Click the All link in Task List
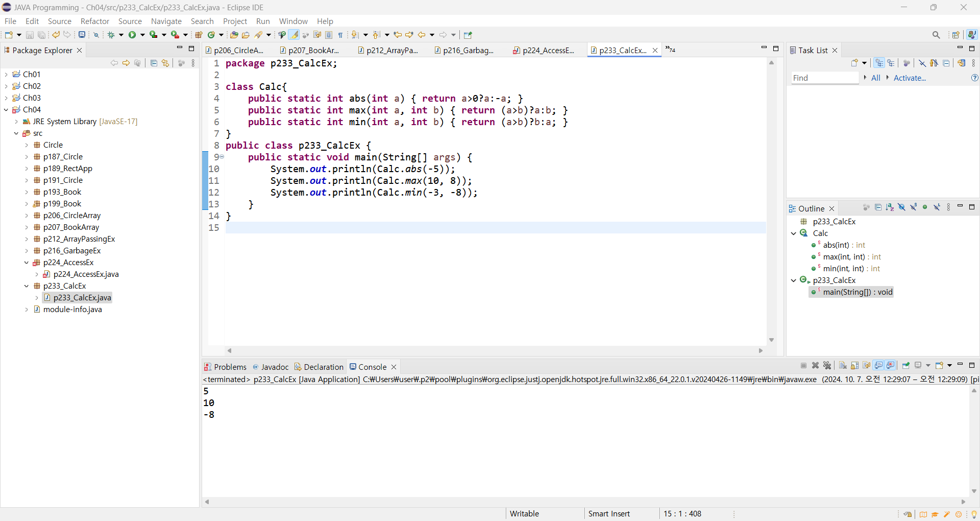Image resolution: width=980 pixels, height=521 pixels. [876, 78]
